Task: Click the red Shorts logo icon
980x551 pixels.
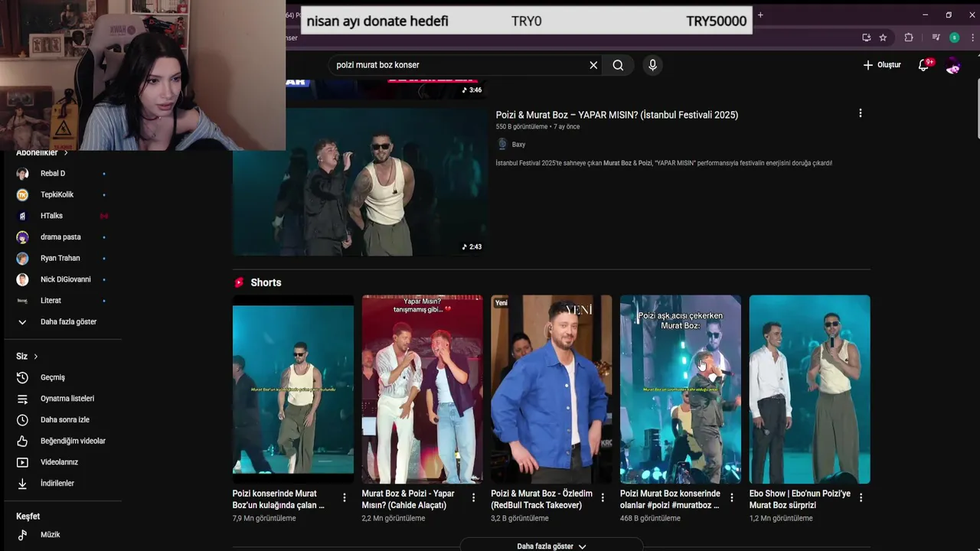Action: 239,282
